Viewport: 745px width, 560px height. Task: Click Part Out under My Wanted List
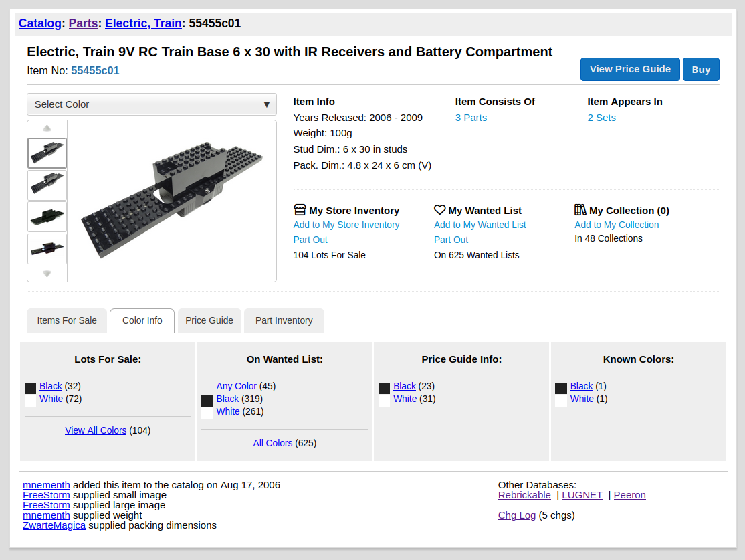[x=451, y=240]
